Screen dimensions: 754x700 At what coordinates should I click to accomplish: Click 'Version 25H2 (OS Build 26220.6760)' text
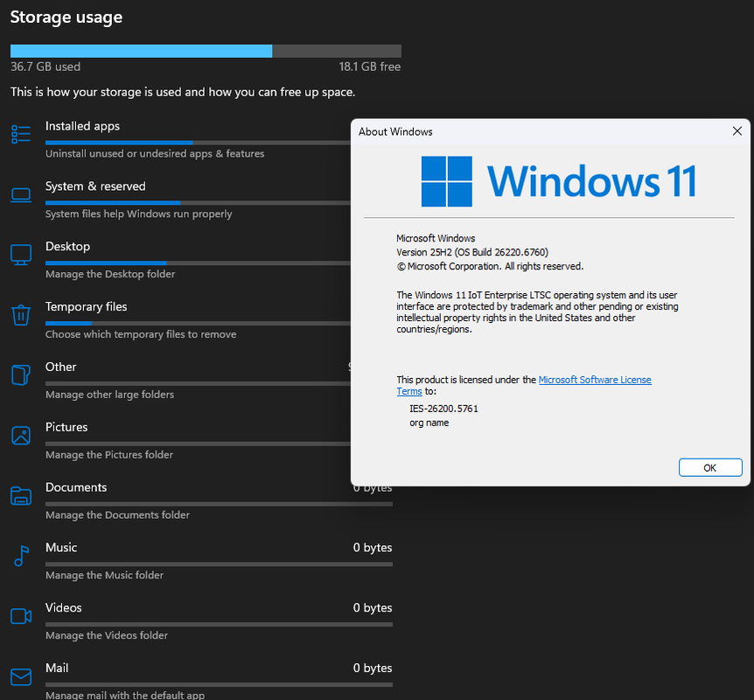[x=472, y=253]
